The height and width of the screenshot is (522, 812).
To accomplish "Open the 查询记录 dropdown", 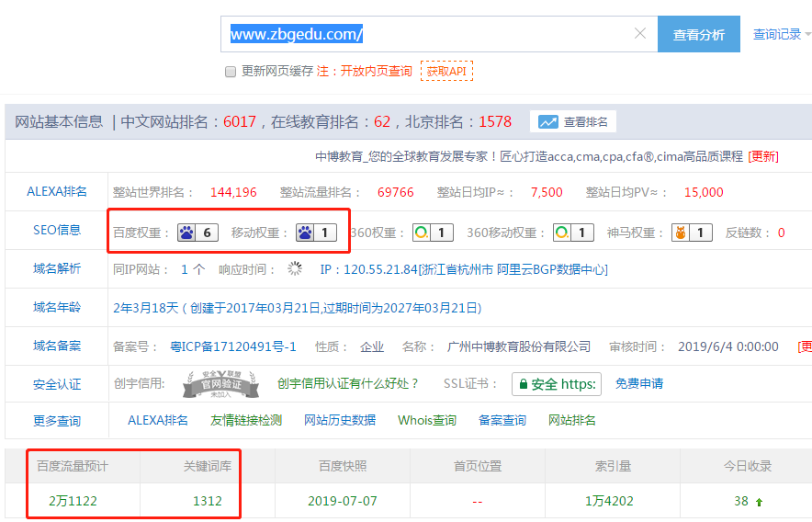I will (x=781, y=34).
